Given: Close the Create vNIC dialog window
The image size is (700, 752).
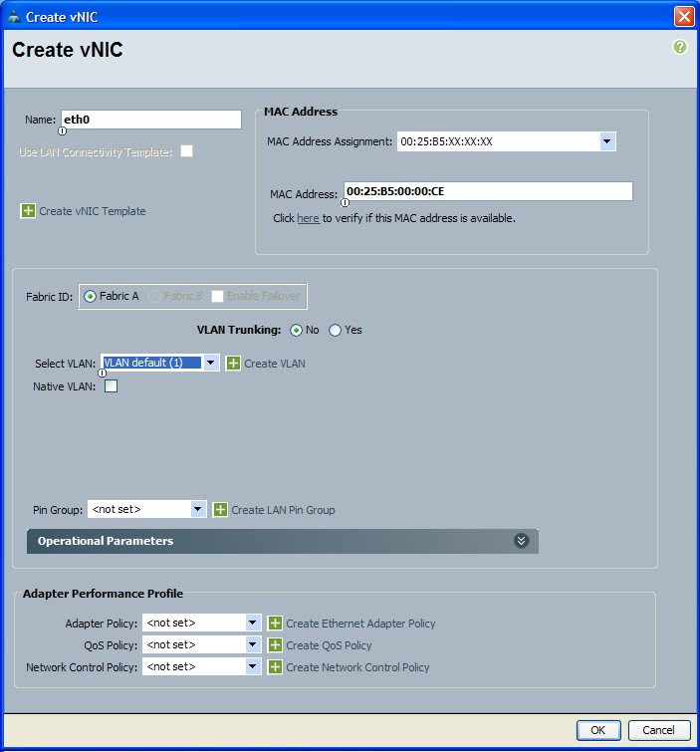Looking at the screenshot, I should 684,16.
